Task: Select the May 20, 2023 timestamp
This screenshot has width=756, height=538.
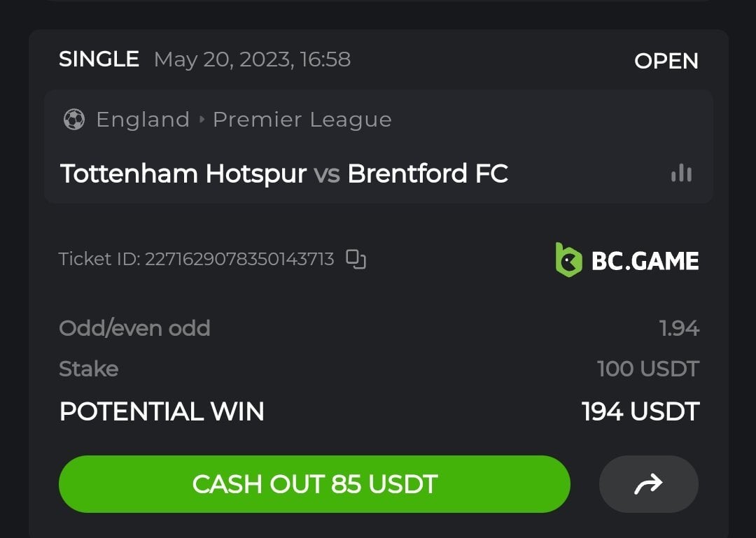Action: (x=252, y=59)
